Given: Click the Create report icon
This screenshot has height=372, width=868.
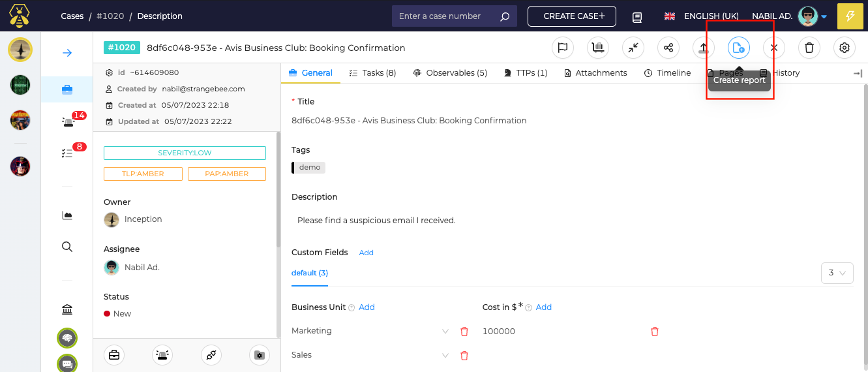Looking at the screenshot, I should [739, 48].
